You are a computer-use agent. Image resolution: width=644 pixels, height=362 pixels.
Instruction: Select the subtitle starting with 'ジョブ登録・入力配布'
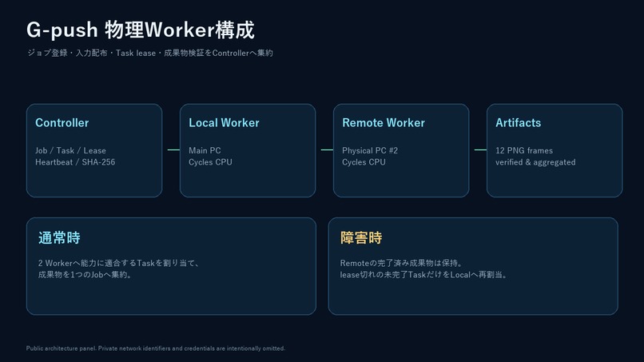(x=150, y=53)
